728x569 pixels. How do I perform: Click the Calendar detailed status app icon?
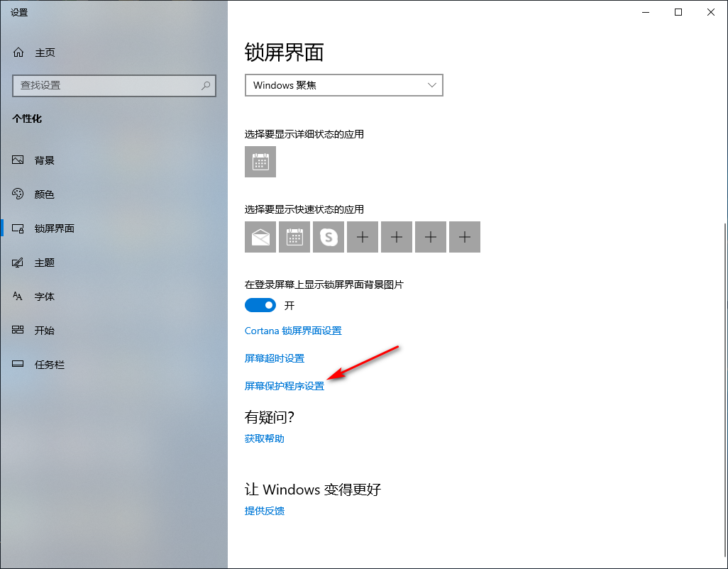pos(260,162)
